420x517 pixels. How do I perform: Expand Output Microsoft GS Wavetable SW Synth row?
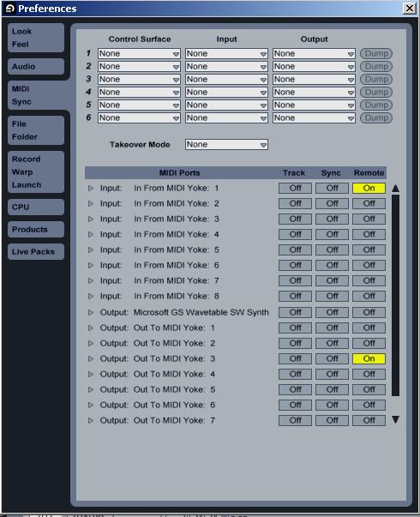click(x=91, y=312)
